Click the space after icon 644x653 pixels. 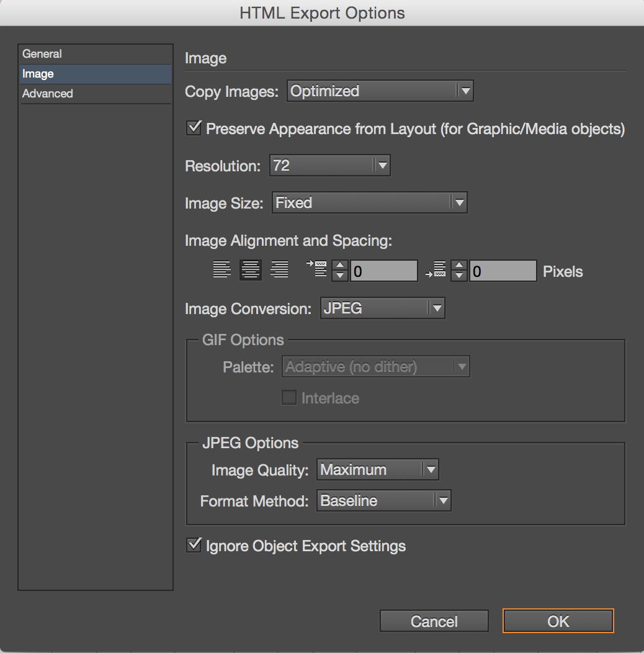436,271
